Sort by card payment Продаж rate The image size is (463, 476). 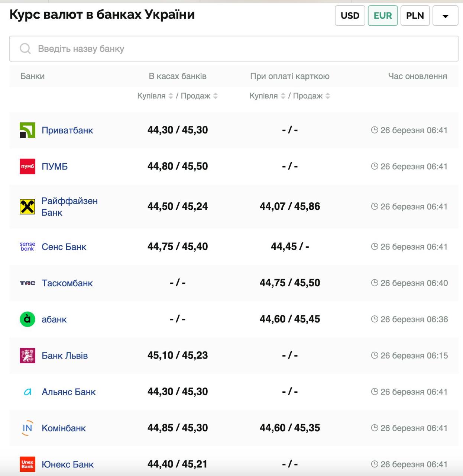[x=328, y=96]
